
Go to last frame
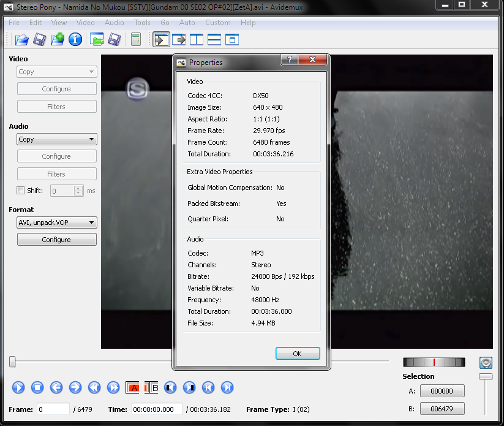227,387
